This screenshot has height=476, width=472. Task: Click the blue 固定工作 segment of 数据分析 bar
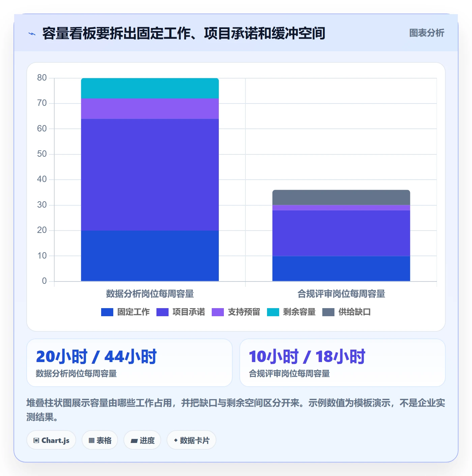[x=150, y=256]
